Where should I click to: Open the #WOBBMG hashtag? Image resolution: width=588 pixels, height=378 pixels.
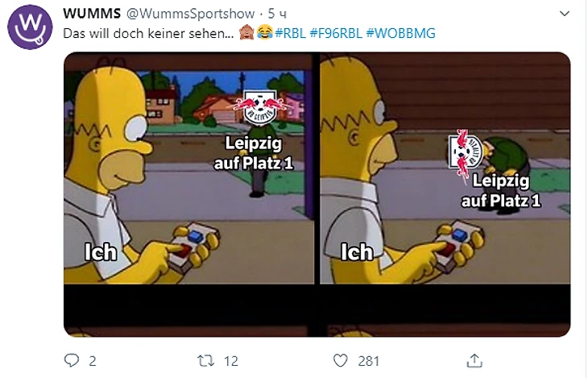click(401, 33)
